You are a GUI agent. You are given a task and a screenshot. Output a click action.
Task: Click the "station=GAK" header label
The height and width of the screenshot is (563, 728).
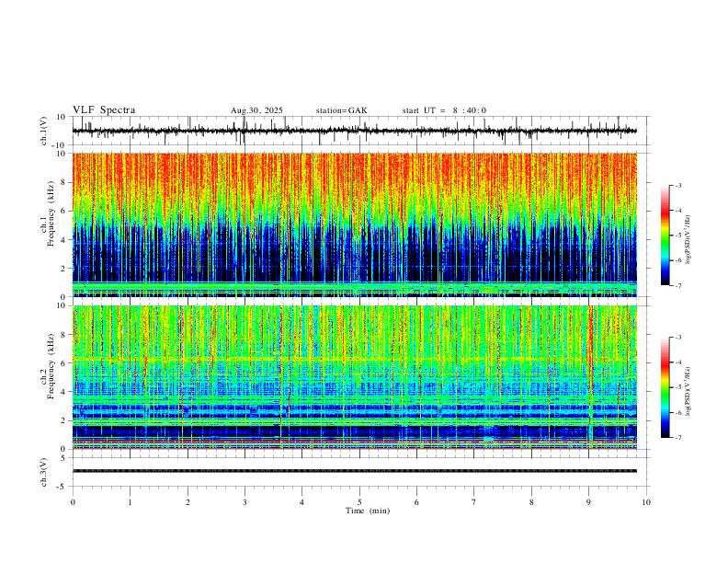click(x=341, y=110)
